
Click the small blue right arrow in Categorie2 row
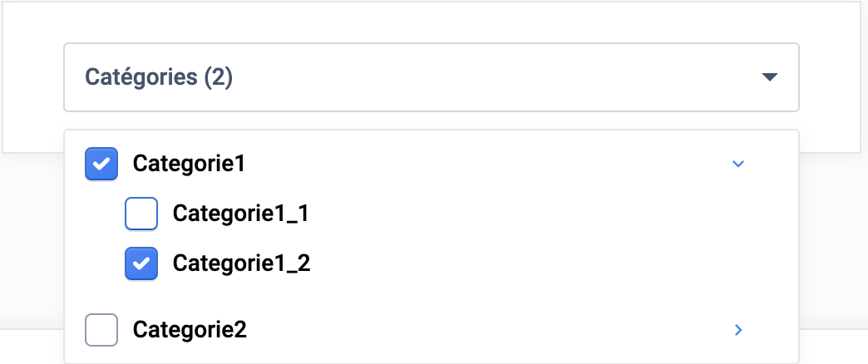(737, 330)
